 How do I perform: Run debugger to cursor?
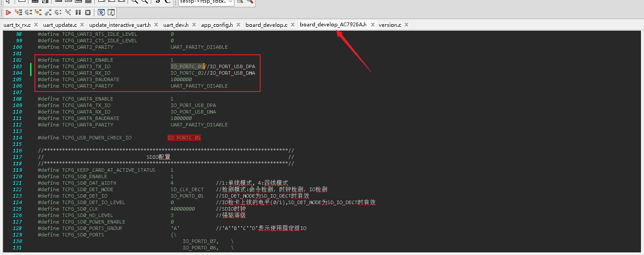[x=19, y=13]
